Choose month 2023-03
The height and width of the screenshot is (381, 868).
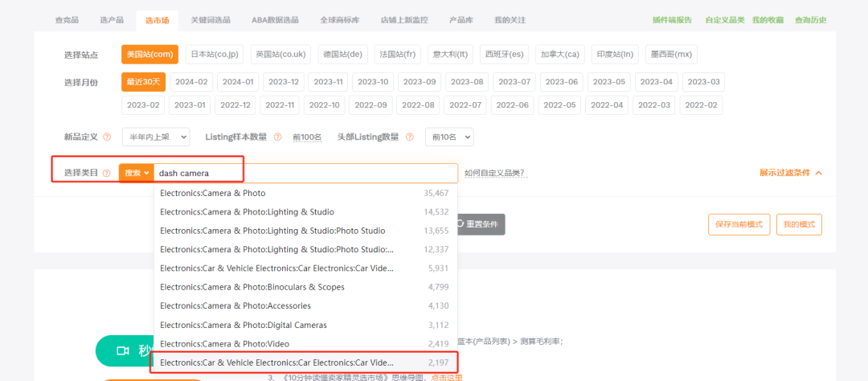[x=703, y=82]
